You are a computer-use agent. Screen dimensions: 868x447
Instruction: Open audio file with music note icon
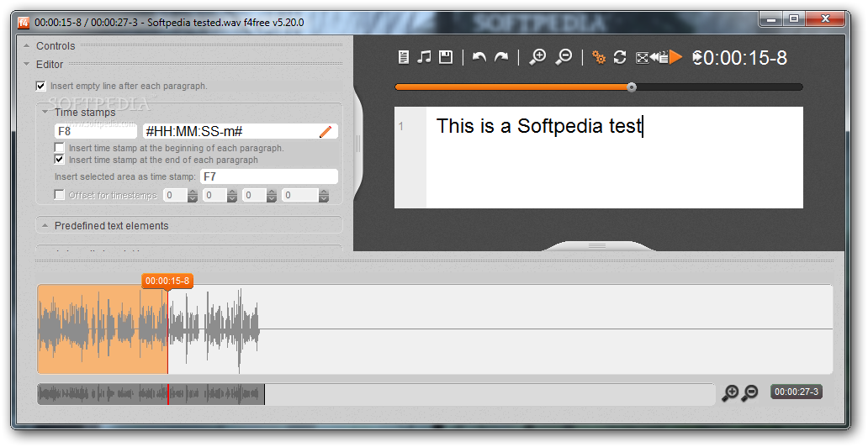coord(424,57)
